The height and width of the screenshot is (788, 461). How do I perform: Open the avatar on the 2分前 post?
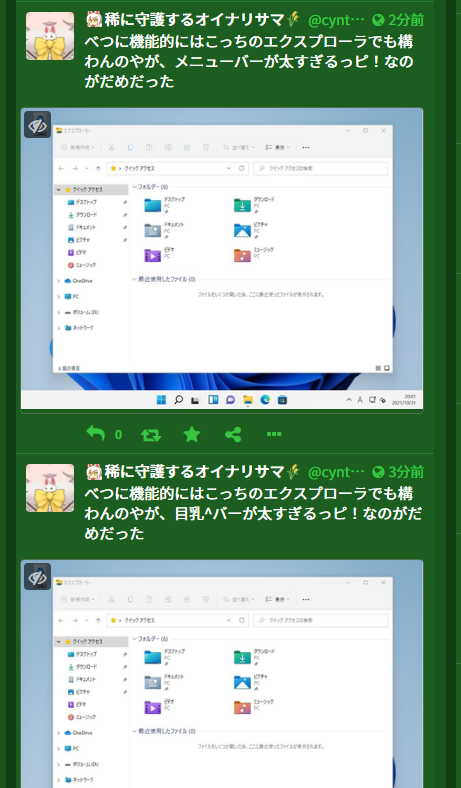click(50, 36)
